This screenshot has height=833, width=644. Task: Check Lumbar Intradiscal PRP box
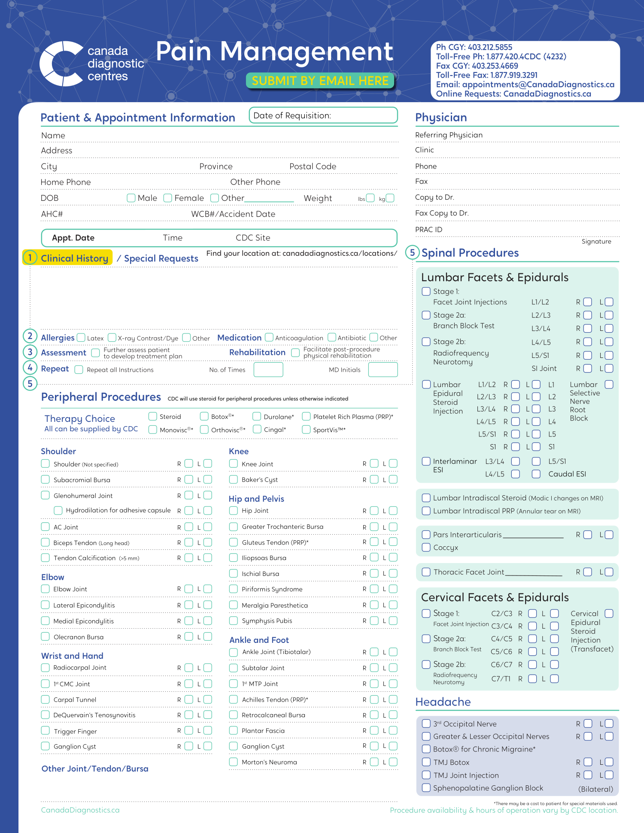(x=426, y=511)
